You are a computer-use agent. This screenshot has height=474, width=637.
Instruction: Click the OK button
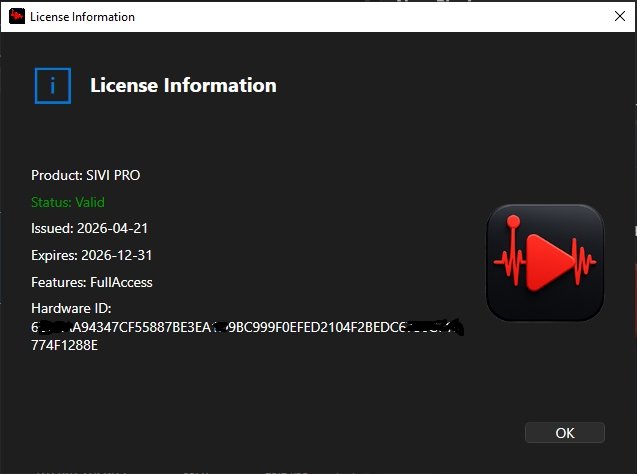(x=565, y=433)
